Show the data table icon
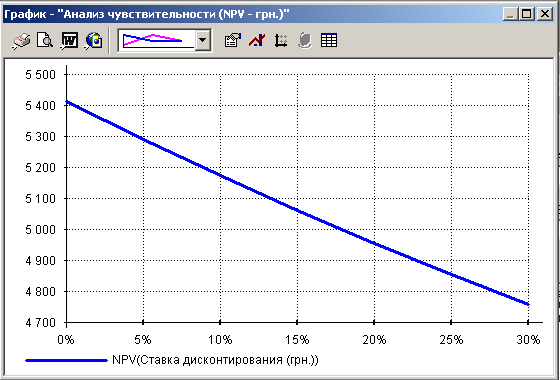The width and height of the screenshot is (560, 380). (329, 40)
